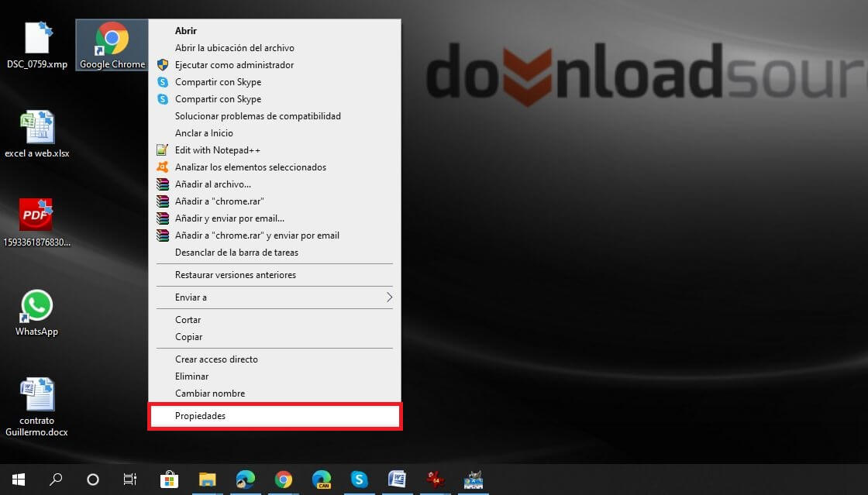Choose Edit with Notepad++
Viewport: 868px width, 495px height.
click(274, 150)
